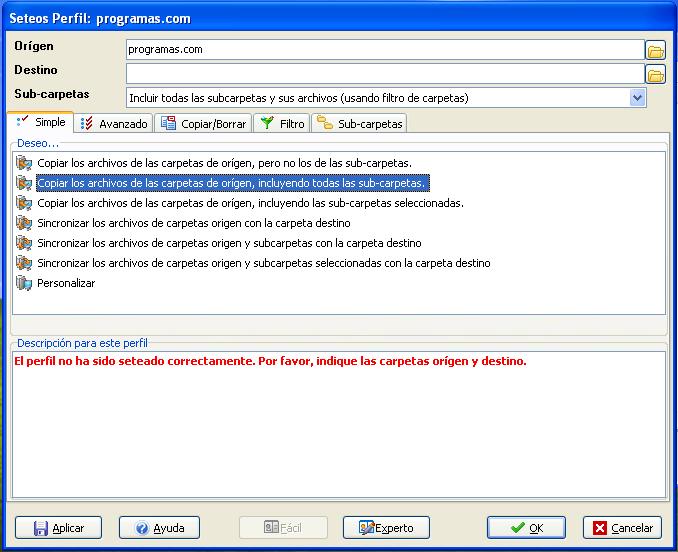Open the Sub-carpetas dropdown arrow
Screen dimensions: 678x552
637,98
